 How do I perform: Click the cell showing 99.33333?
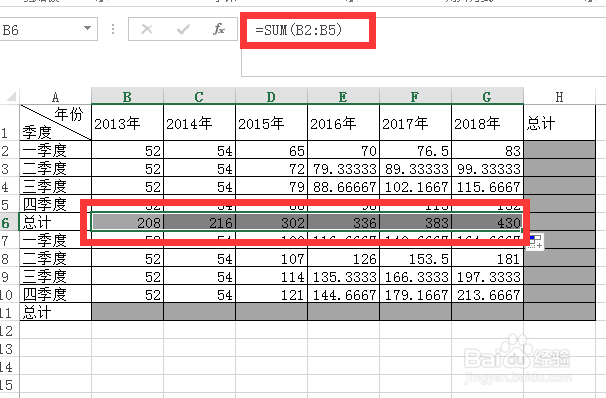pos(487,168)
